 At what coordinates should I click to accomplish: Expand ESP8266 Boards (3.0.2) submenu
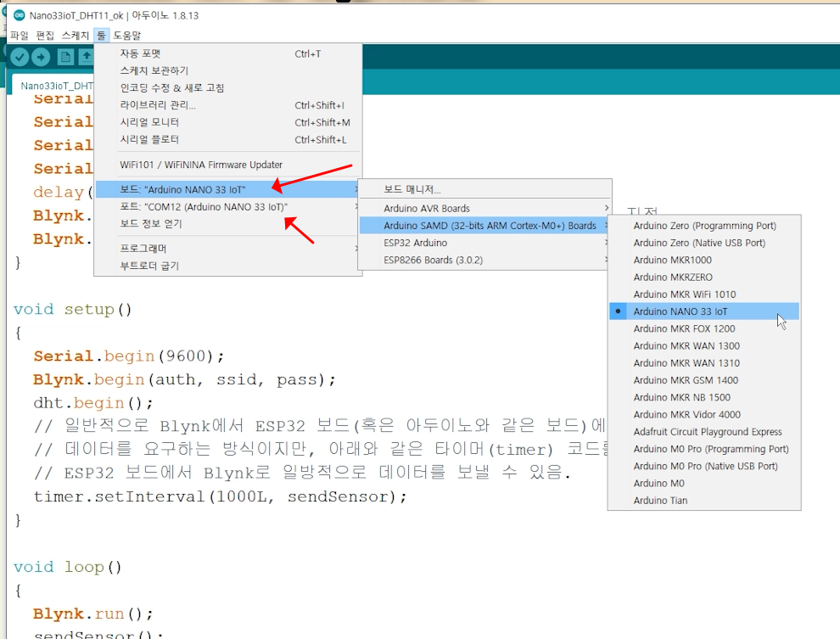484,260
